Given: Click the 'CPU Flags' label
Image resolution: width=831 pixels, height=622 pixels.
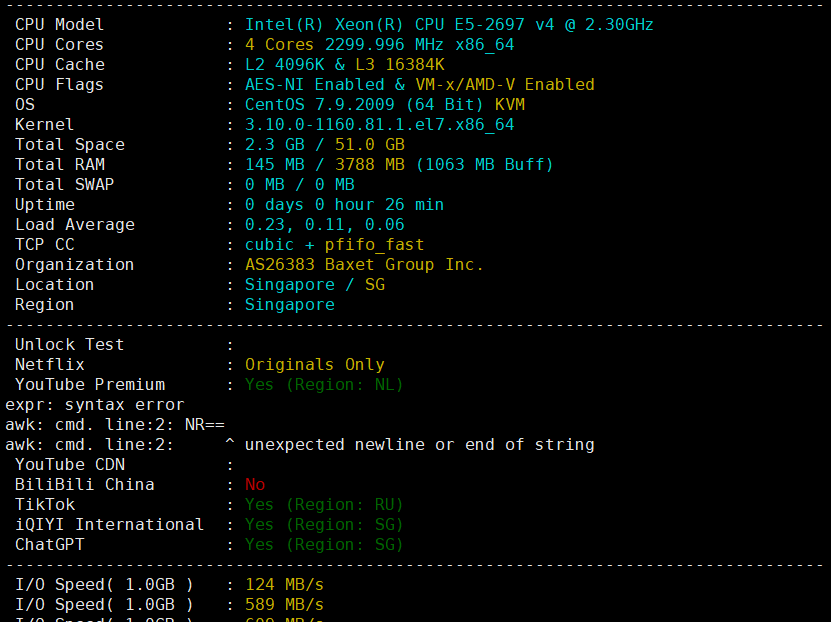Looking at the screenshot, I should pyautogui.click(x=59, y=85).
